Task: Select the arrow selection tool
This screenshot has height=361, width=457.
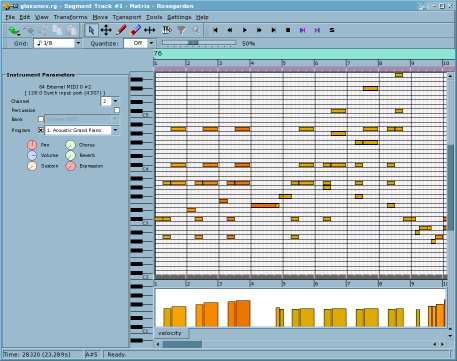Action: [91, 30]
